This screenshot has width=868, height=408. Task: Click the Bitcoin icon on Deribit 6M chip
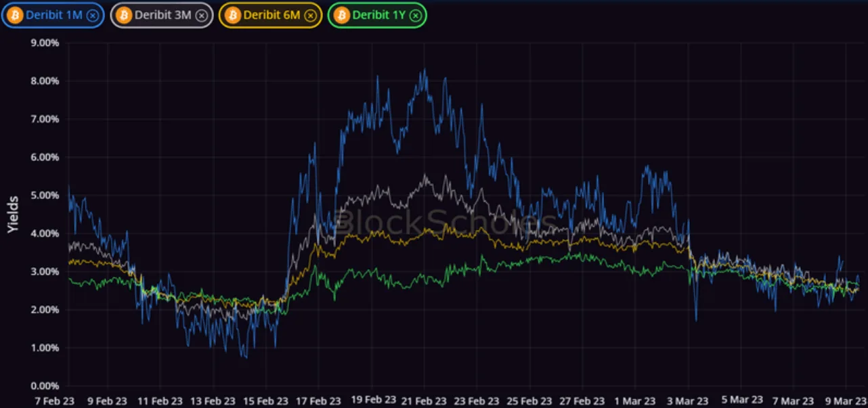(x=233, y=15)
